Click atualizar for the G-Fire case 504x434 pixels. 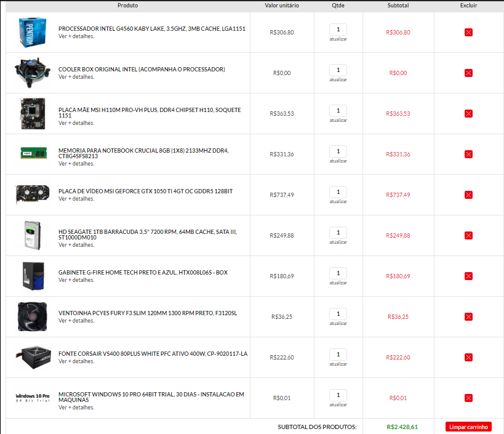tap(338, 283)
